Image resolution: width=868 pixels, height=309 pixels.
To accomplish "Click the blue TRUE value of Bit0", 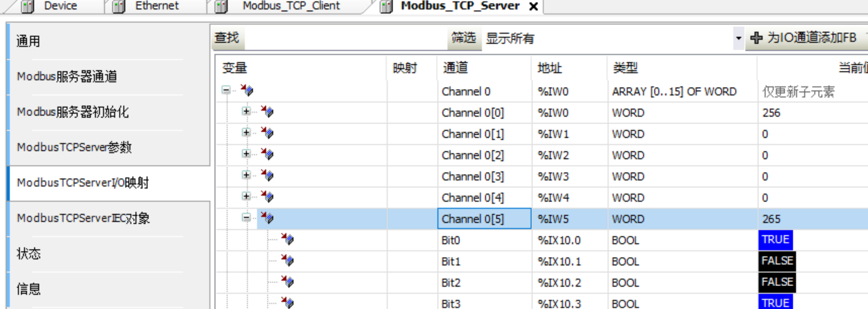I will [775, 240].
